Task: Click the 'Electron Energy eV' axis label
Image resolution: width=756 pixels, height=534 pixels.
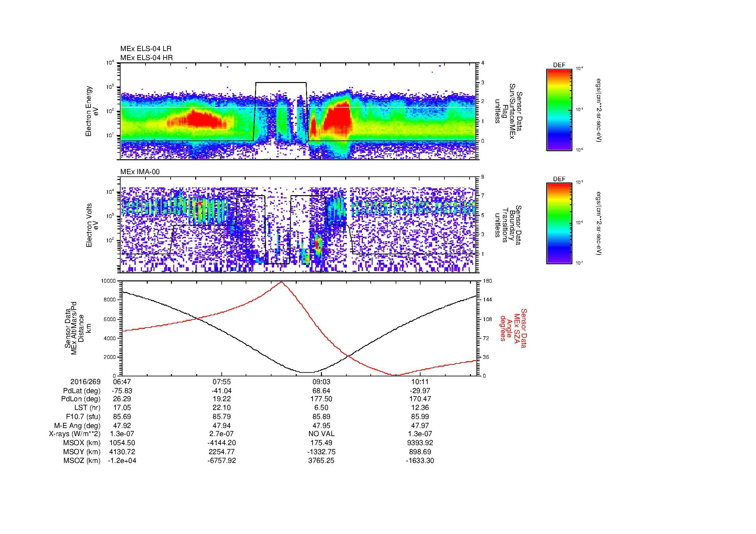Action: (92, 111)
